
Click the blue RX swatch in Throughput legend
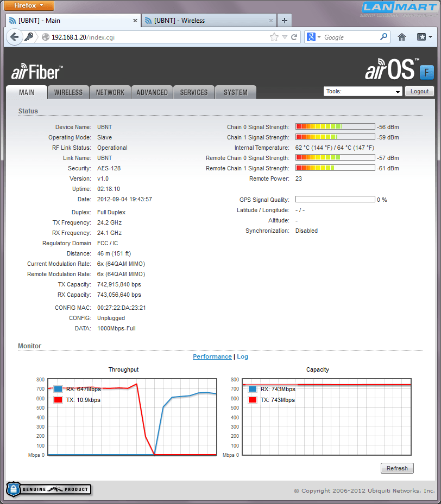[x=58, y=389]
